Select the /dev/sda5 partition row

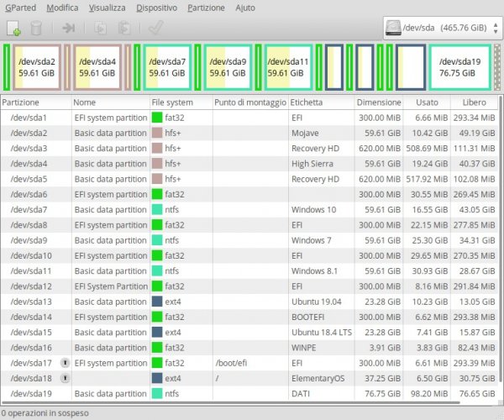(249, 179)
